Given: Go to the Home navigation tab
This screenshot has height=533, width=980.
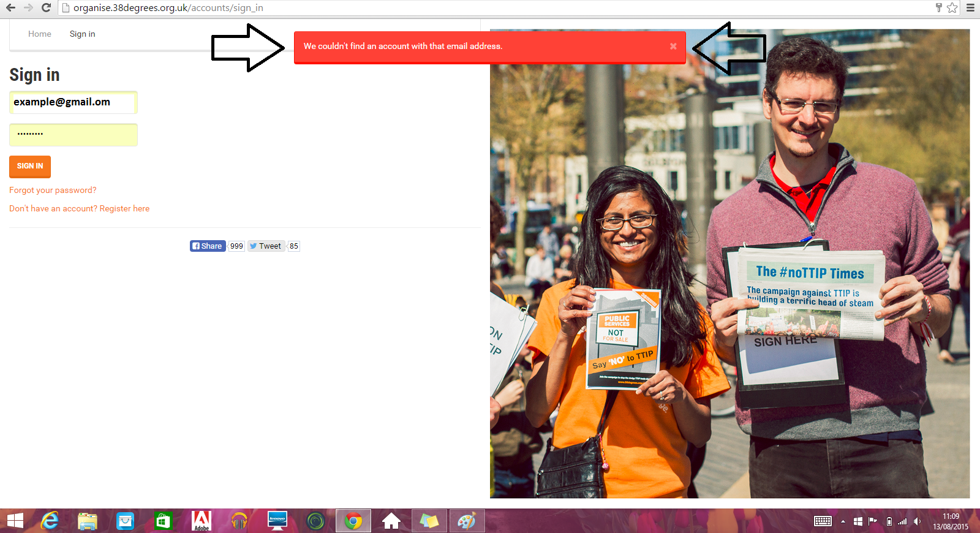Looking at the screenshot, I should tap(40, 34).
